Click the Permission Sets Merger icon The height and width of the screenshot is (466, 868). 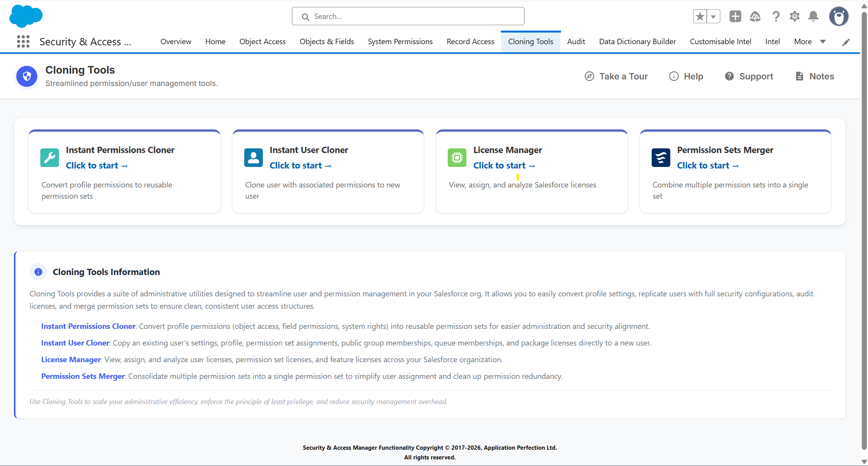coord(661,158)
